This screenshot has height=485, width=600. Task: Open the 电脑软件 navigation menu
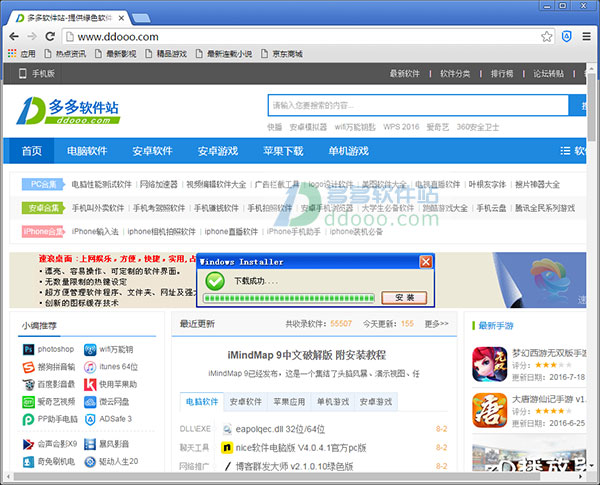tap(87, 151)
